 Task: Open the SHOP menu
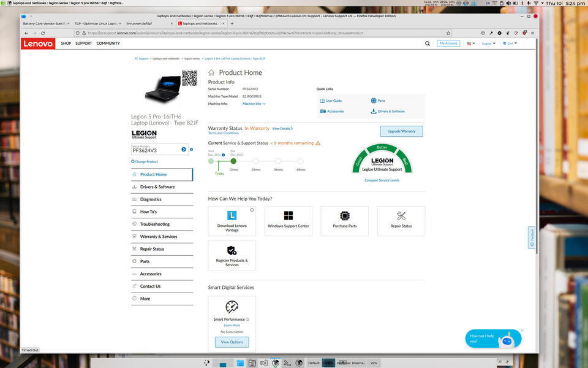(66, 44)
